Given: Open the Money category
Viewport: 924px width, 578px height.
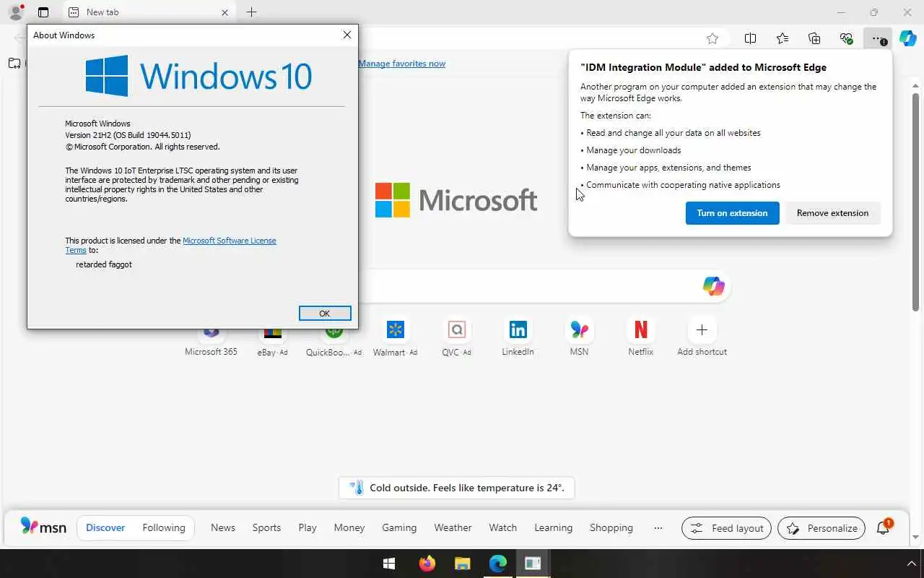Looking at the screenshot, I should tap(349, 527).
